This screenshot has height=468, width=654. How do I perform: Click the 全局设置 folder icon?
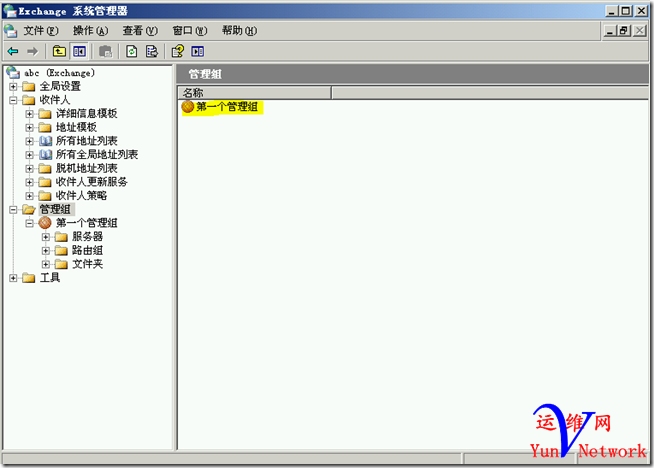(29, 86)
